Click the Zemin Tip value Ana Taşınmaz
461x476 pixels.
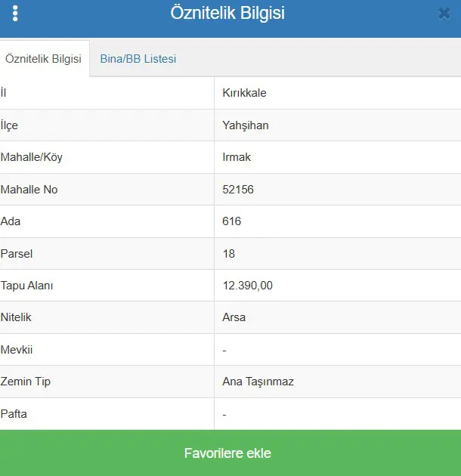coord(258,382)
